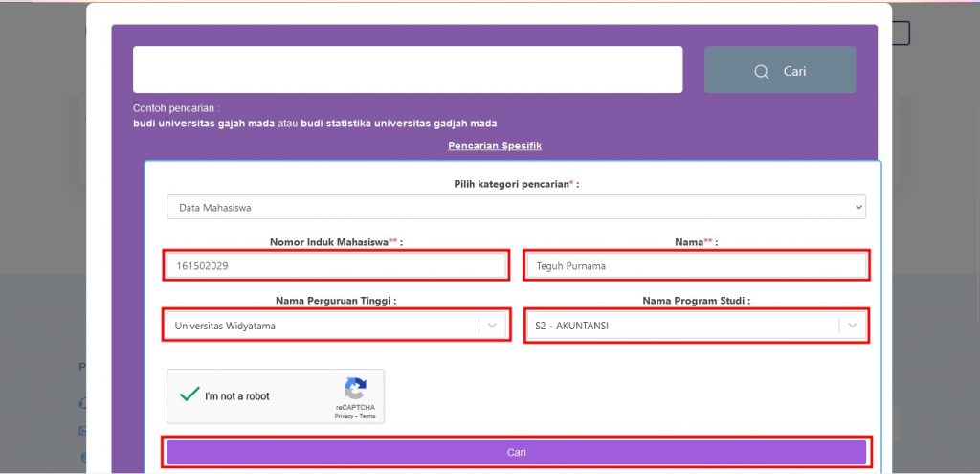The height and width of the screenshot is (474, 980).
Task: Click the 'budi universitas gajah mada' example text
Action: coord(204,124)
